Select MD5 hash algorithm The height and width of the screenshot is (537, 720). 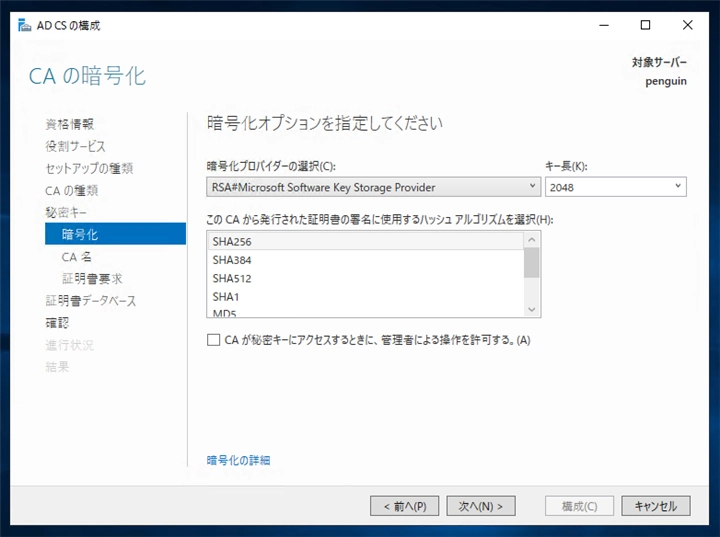366,312
